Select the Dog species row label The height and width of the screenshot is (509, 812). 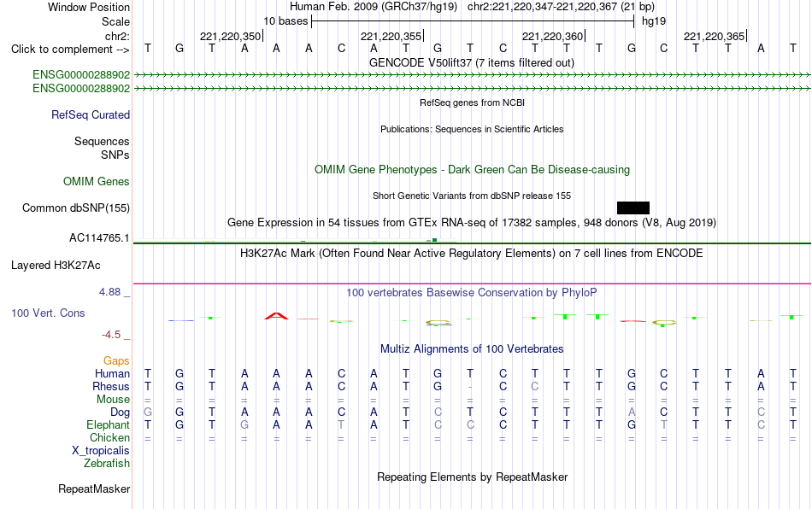[x=121, y=412]
